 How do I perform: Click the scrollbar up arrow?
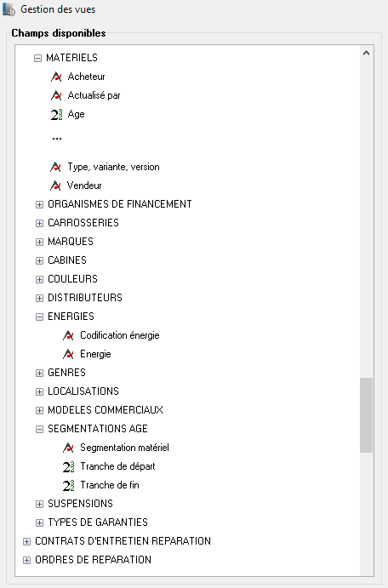coord(366,53)
